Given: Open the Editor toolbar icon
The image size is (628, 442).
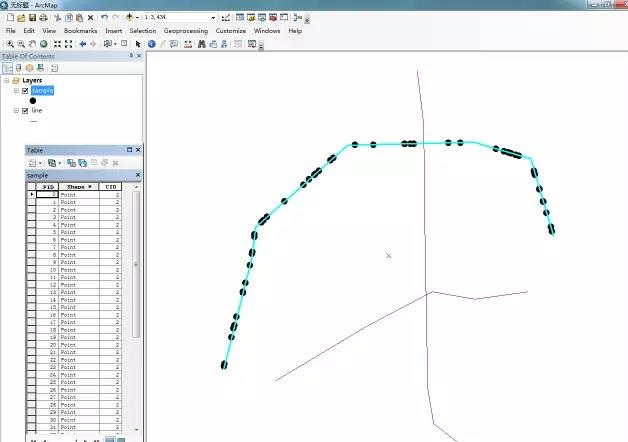Looking at the screenshot, I should (x=226, y=17).
